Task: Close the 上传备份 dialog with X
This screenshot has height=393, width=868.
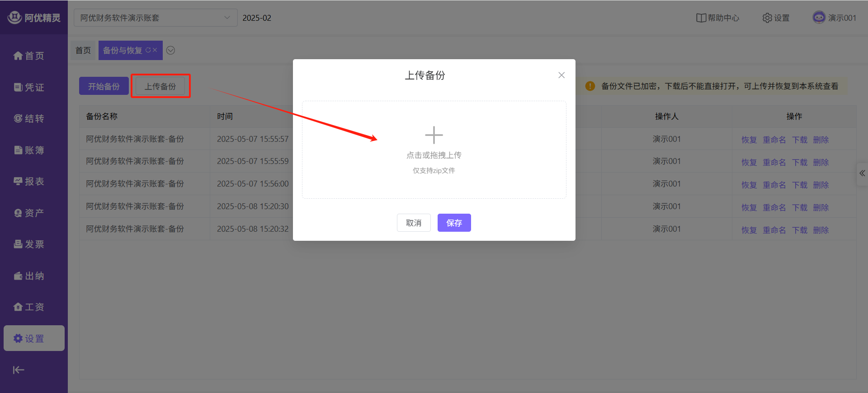Action: click(x=561, y=75)
